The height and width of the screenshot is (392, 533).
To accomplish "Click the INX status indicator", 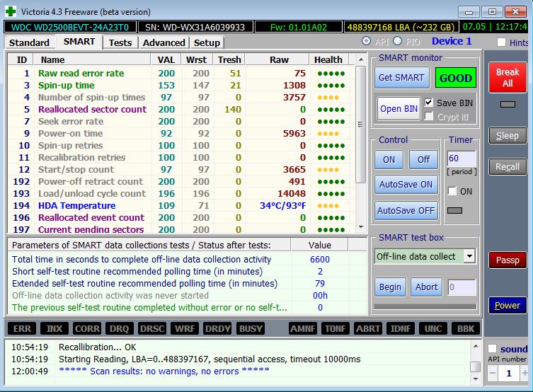I will point(55,328).
